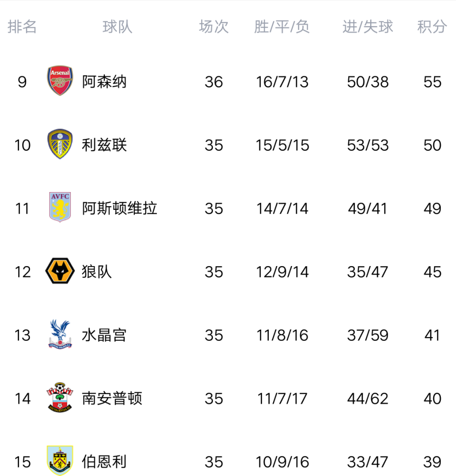
Task: Open team name 阿森纳
Action: pos(104,82)
